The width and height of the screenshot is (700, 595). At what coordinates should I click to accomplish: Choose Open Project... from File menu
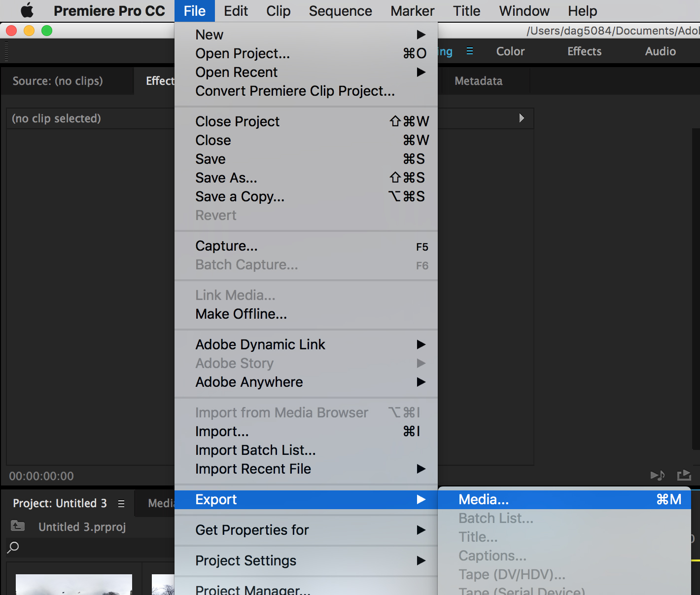[x=306, y=53]
